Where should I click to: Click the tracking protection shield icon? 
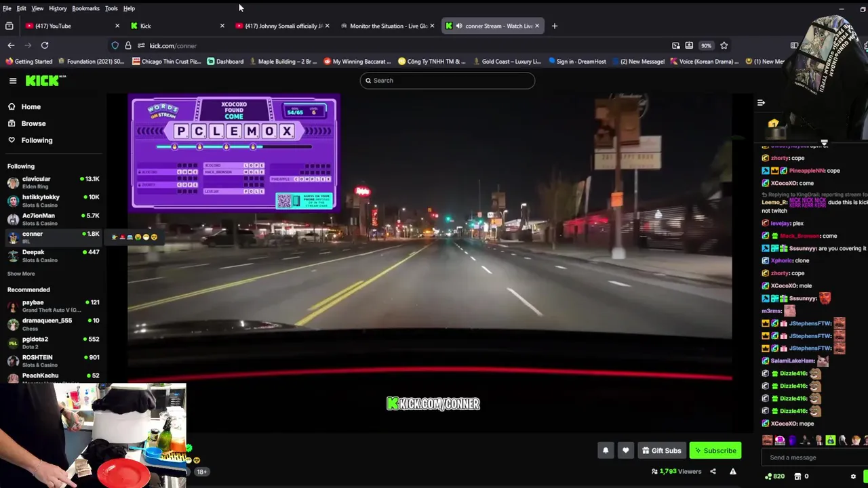(x=115, y=45)
